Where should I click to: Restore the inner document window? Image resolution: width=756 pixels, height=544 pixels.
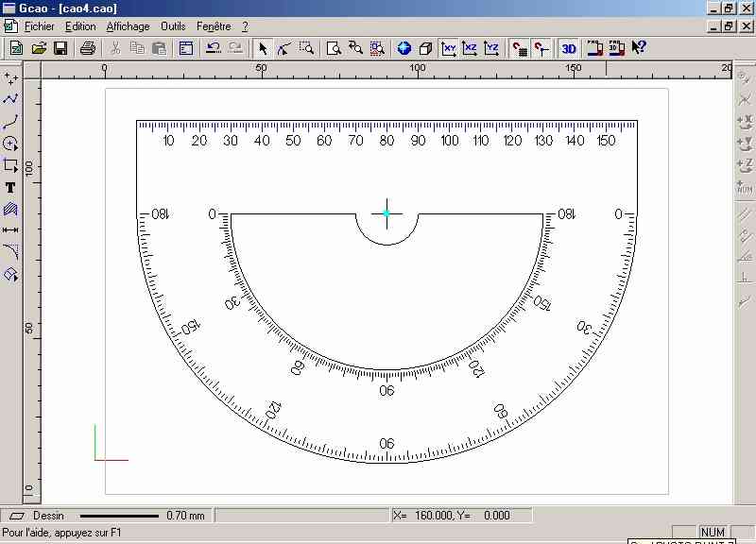pos(729,26)
